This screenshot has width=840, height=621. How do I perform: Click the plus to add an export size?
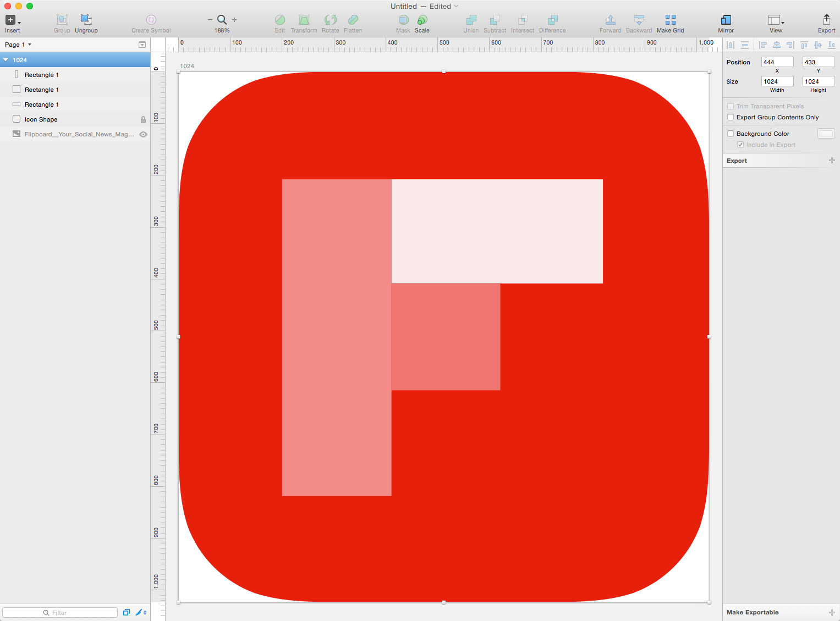pyautogui.click(x=831, y=160)
